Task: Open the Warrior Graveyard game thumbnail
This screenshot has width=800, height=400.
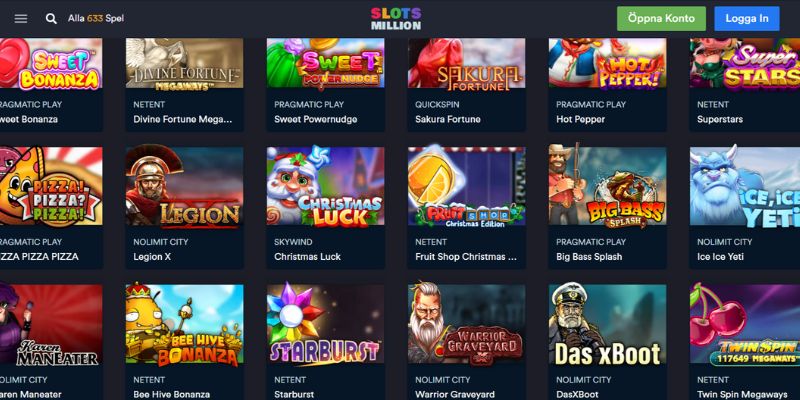Action: point(466,324)
